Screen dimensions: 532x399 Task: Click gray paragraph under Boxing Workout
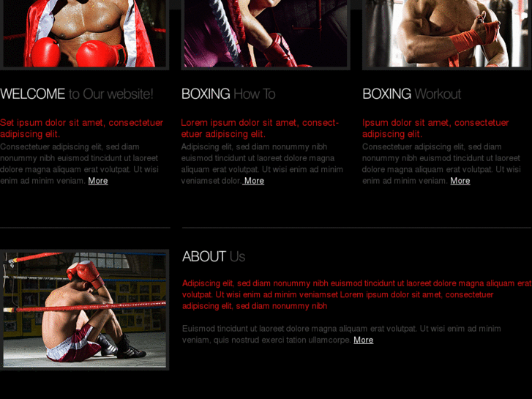441,164
